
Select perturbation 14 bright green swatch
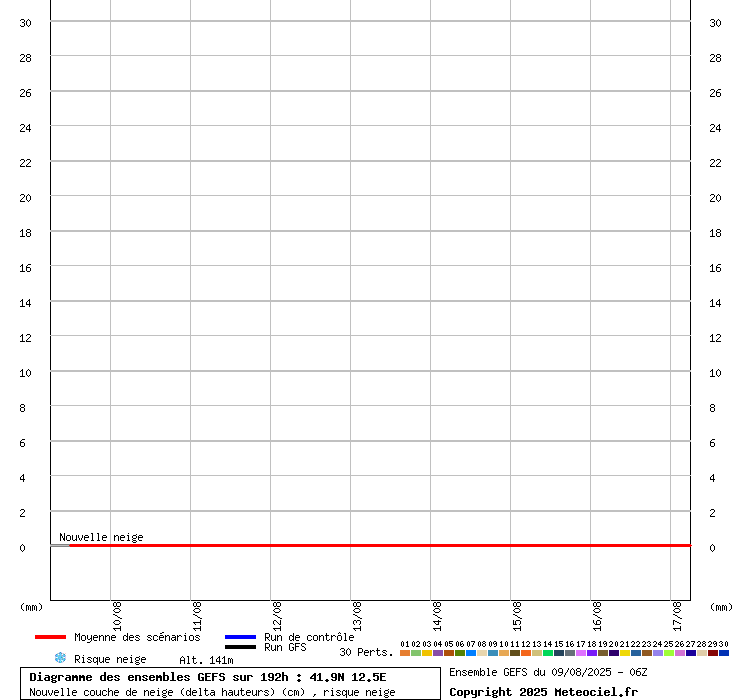(548, 653)
